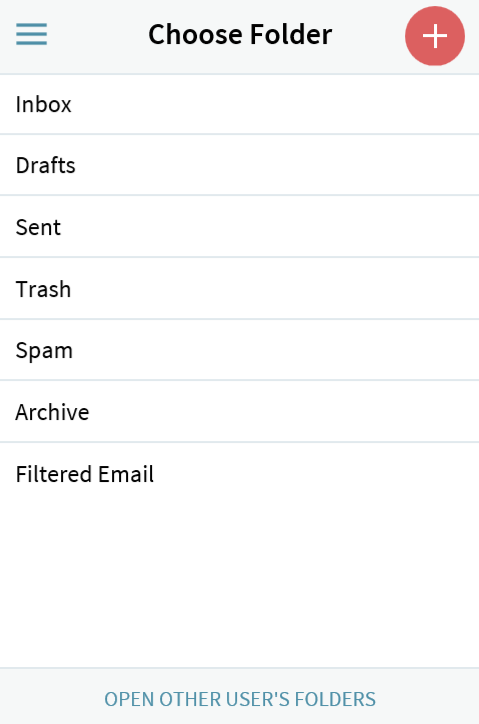Select the Drafts row in the folder list
479x724 pixels.
click(239, 165)
